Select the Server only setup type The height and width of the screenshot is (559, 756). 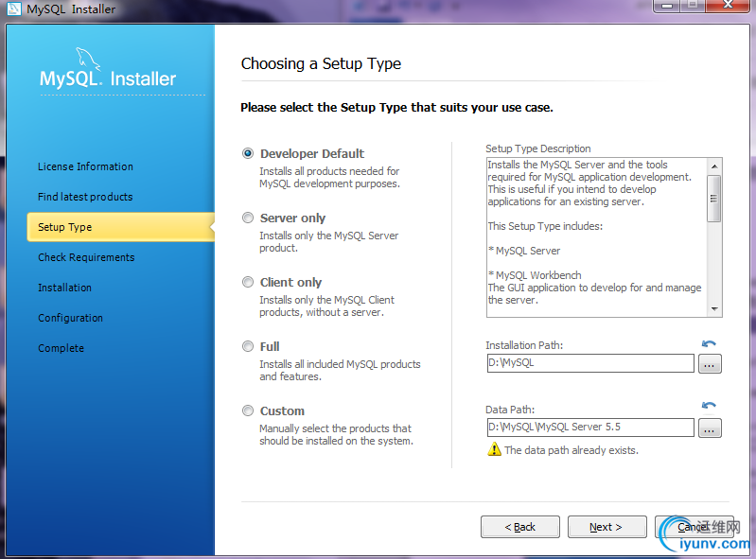coord(248,218)
